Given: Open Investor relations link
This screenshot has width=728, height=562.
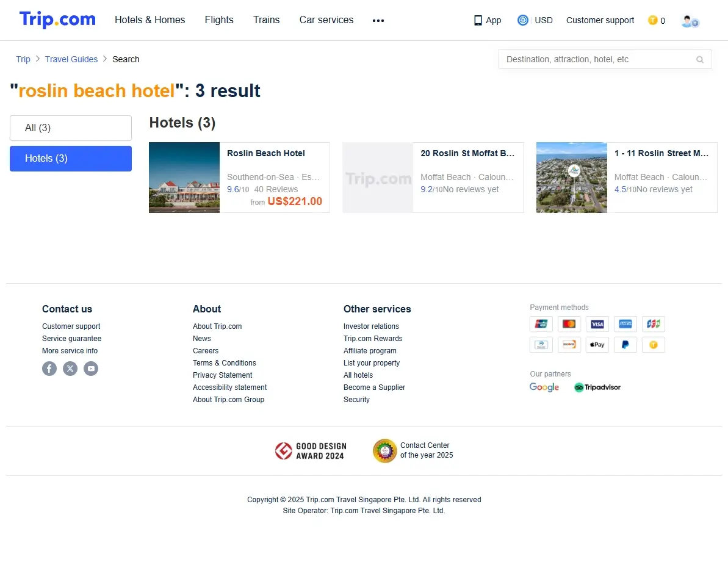Looking at the screenshot, I should coord(371,326).
